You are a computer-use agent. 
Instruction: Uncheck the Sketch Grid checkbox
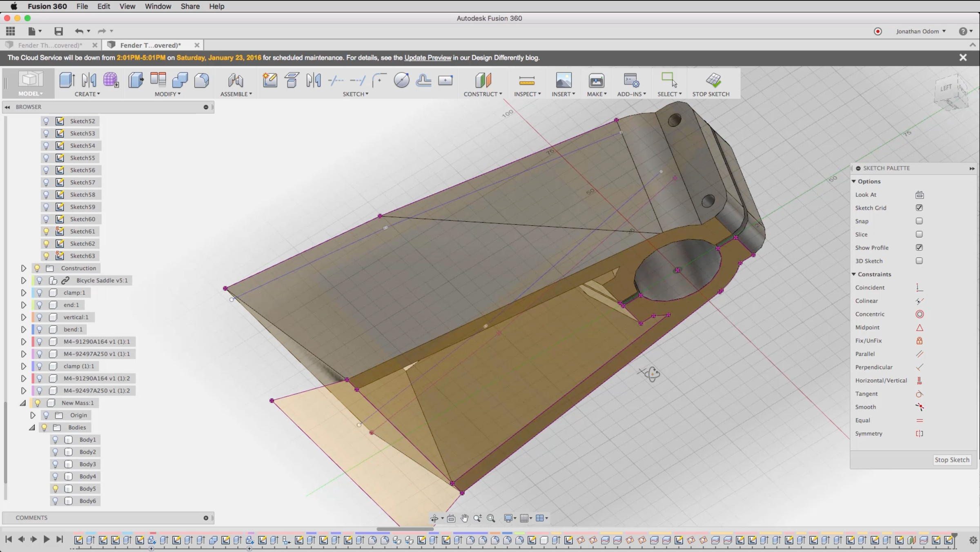pos(919,208)
